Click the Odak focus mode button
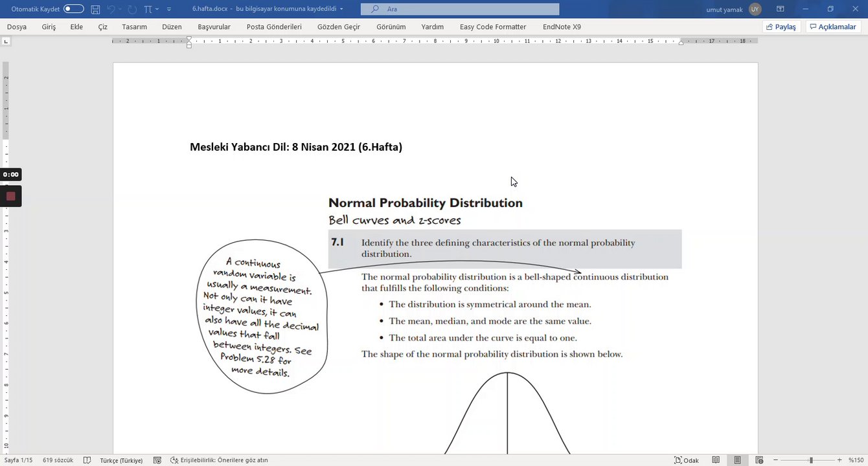Viewport: 868px width, 466px height. tap(687, 460)
